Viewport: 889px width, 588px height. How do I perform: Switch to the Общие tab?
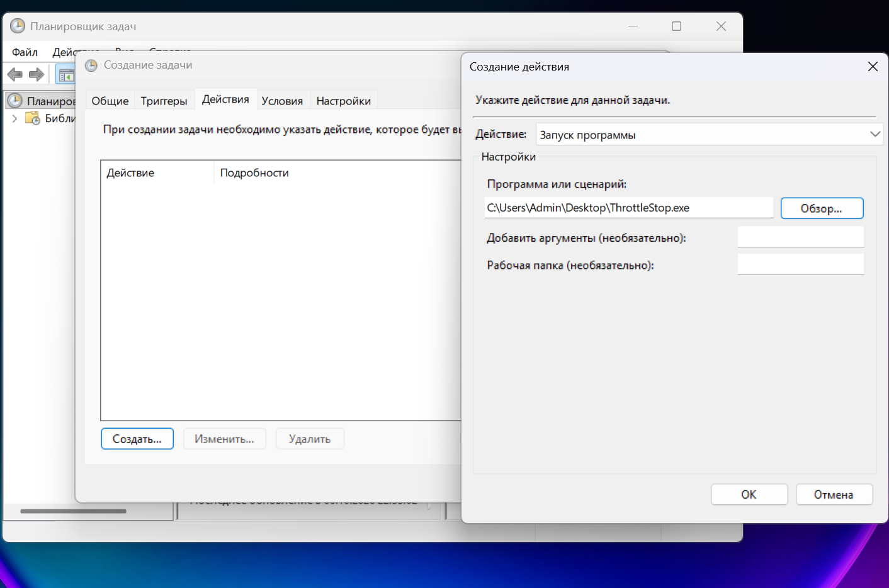(x=110, y=101)
